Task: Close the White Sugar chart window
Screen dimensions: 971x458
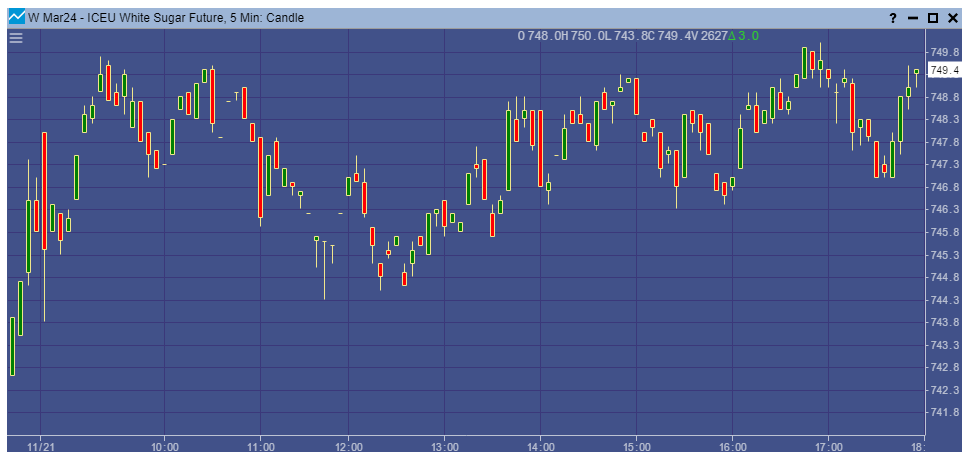Action: tap(952, 18)
